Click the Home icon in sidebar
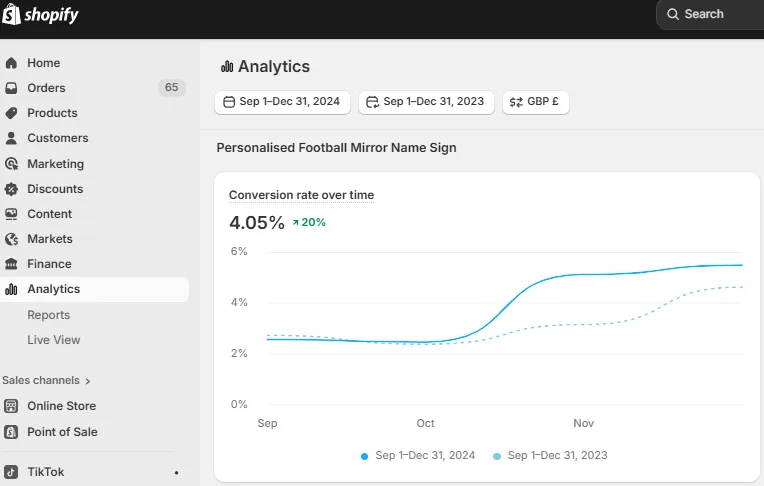Viewport: 764px width, 486px height. (11, 63)
